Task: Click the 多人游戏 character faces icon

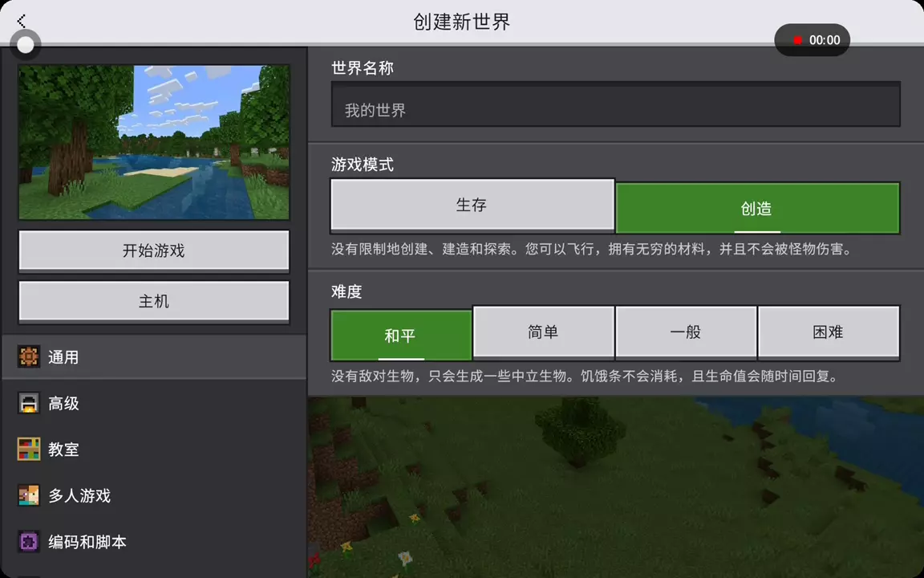Action: point(28,495)
